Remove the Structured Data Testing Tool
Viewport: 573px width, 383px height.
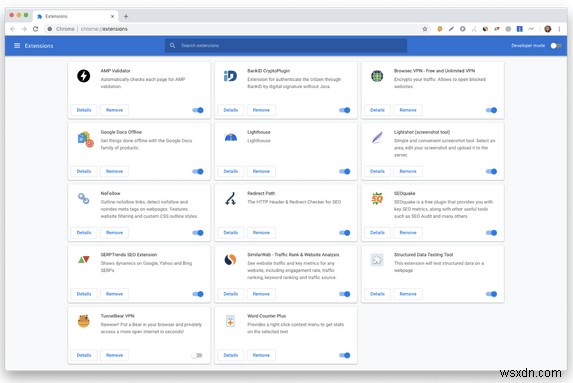click(x=408, y=294)
